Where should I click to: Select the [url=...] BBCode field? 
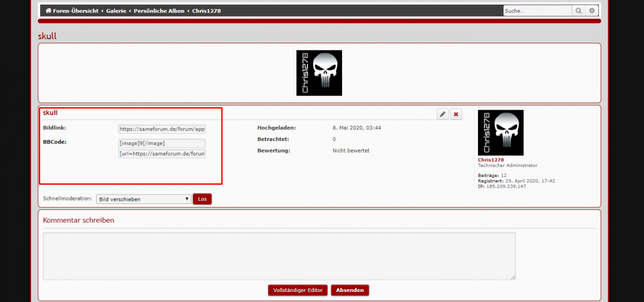click(x=162, y=154)
